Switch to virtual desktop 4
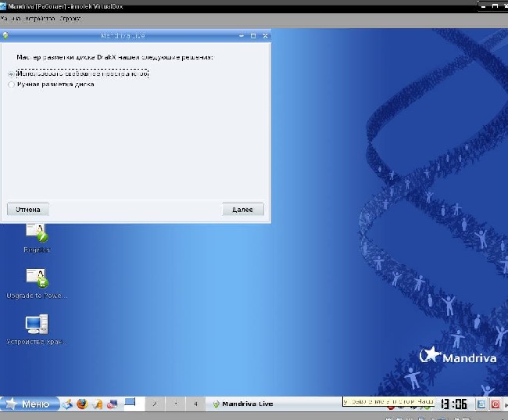 click(x=195, y=404)
